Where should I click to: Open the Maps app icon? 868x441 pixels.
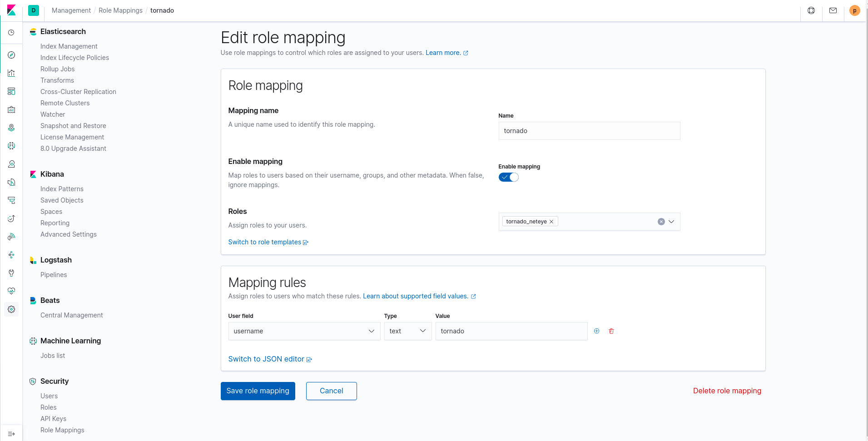click(x=11, y=128)
